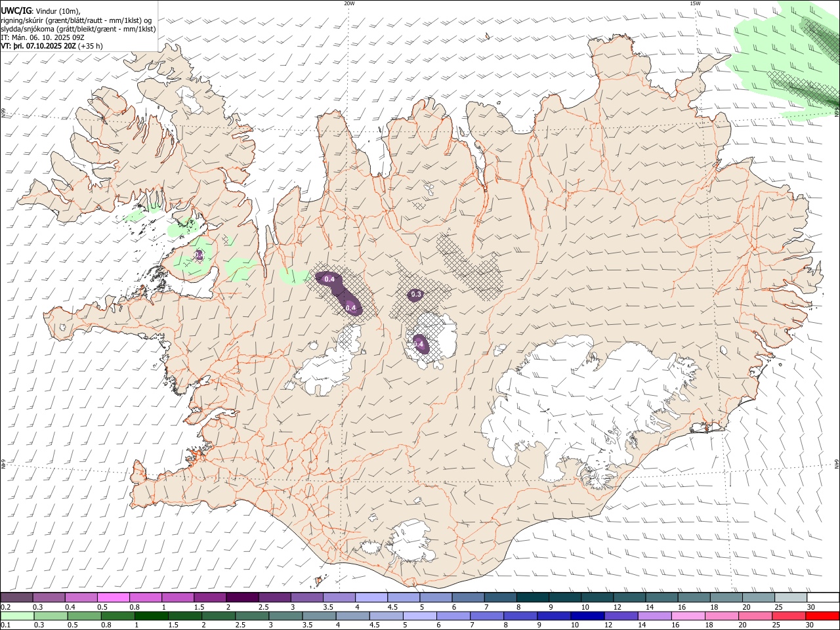Select the upper dark teal swatch from 8 to 9
Screen dimensions: 840x630
point(532,598)
